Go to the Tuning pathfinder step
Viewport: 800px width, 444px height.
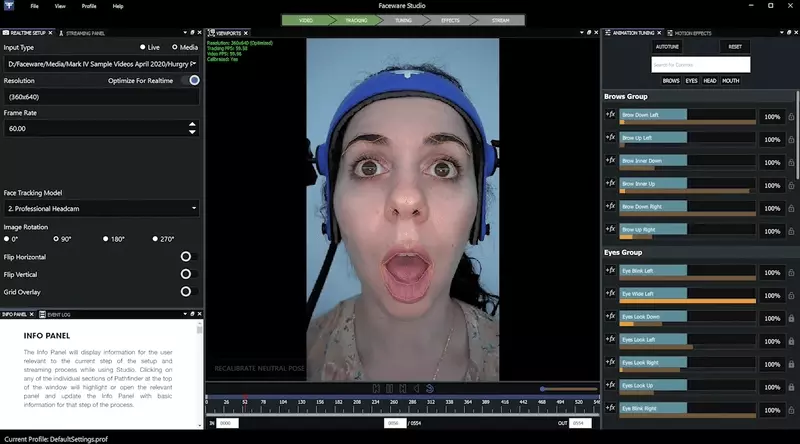(x=403, y=20)
